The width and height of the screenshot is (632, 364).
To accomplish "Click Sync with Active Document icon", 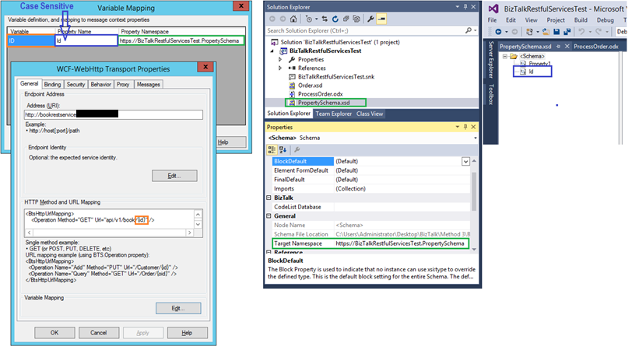I will pos(325,19).
